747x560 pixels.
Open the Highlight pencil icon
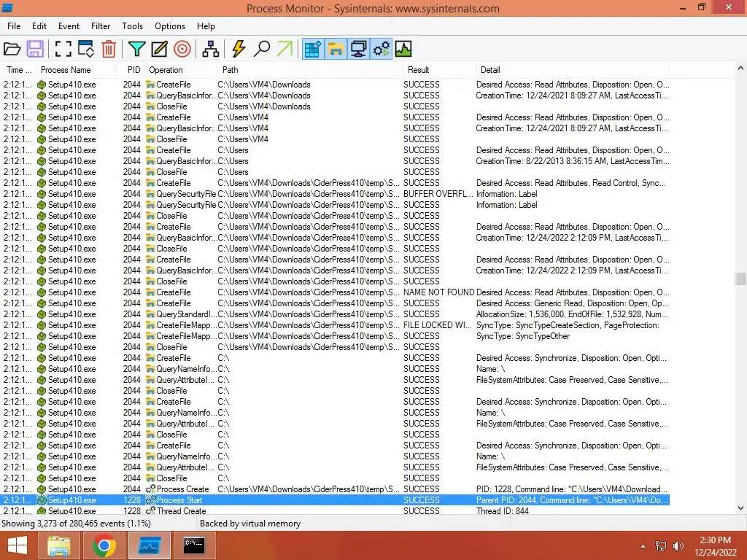click(x=159, y=49)
